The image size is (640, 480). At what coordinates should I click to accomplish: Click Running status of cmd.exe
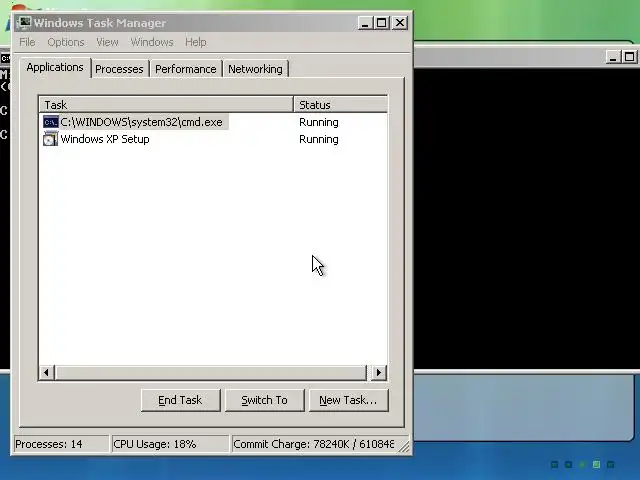pos(319,122)
